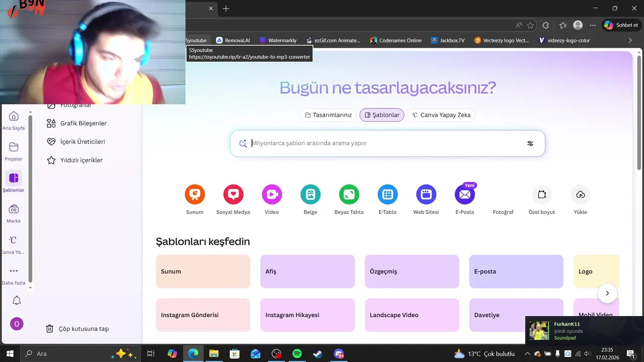
Task: Open the Edge favorites list icon
Action: tap(562, 25)
